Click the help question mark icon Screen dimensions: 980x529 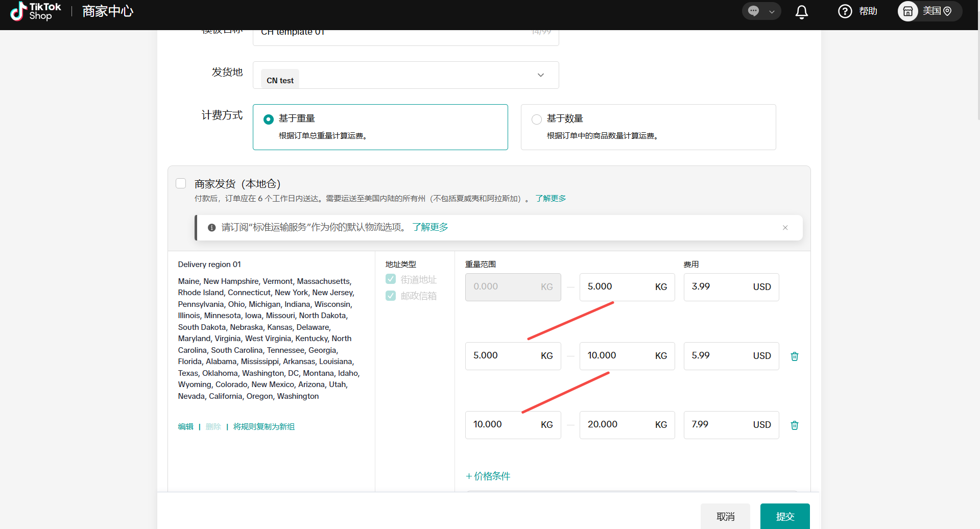[845, 11]
